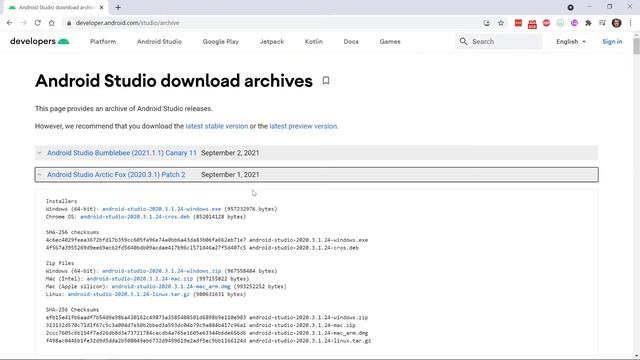Download android-studio-2020.3.1.24-linux.tar.gz

click(x=129, y=294)
